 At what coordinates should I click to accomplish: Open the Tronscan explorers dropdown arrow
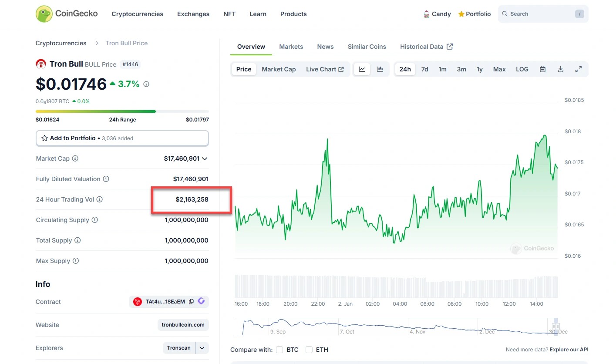[202, 348]
